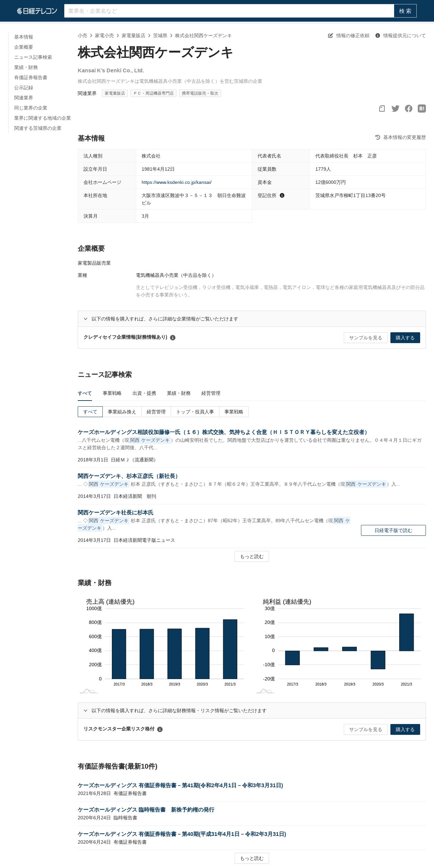Choose the すべて sub-filter button
Image resolution: width=434 pixels, height=868 pixels.
(90, 412)
